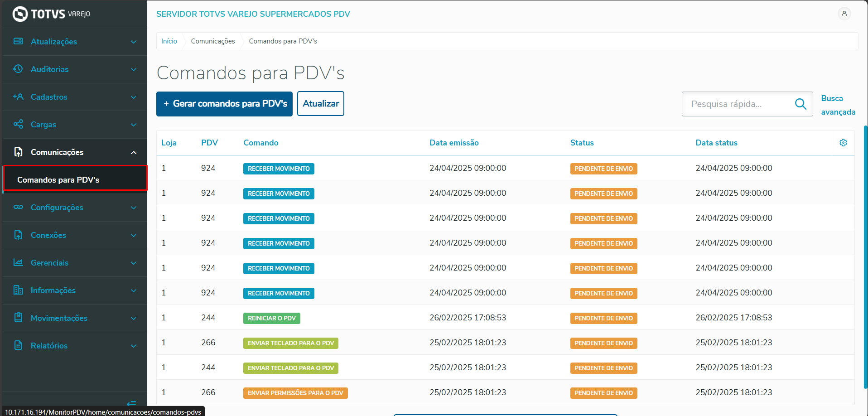Screen dimensions: 868x416
Task: Click the quick search magnifier icon
Action: [x=800, y=104]
